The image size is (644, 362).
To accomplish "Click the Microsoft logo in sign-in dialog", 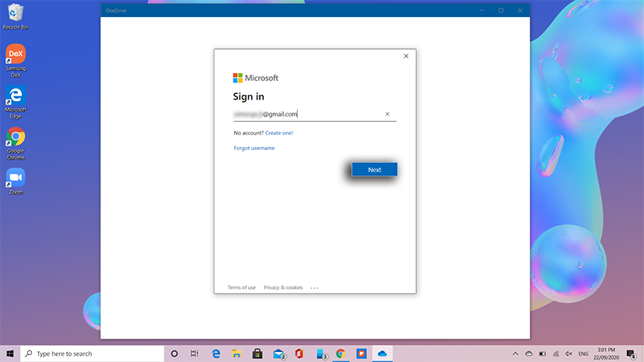I will (x=255, y=78).
